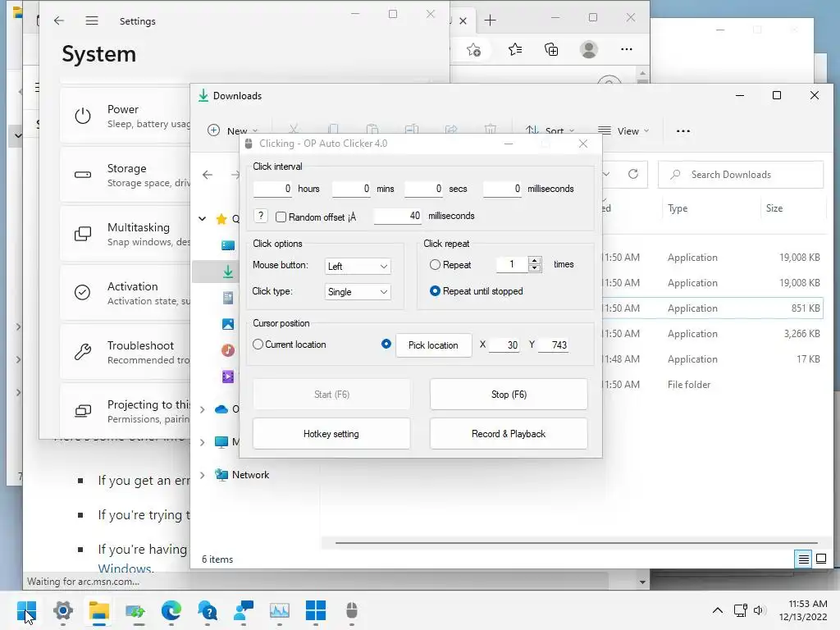This screenshot has width=840, height=630.
Task: Open the Settings navigation hamburger menu
Action: coord(92,21)
